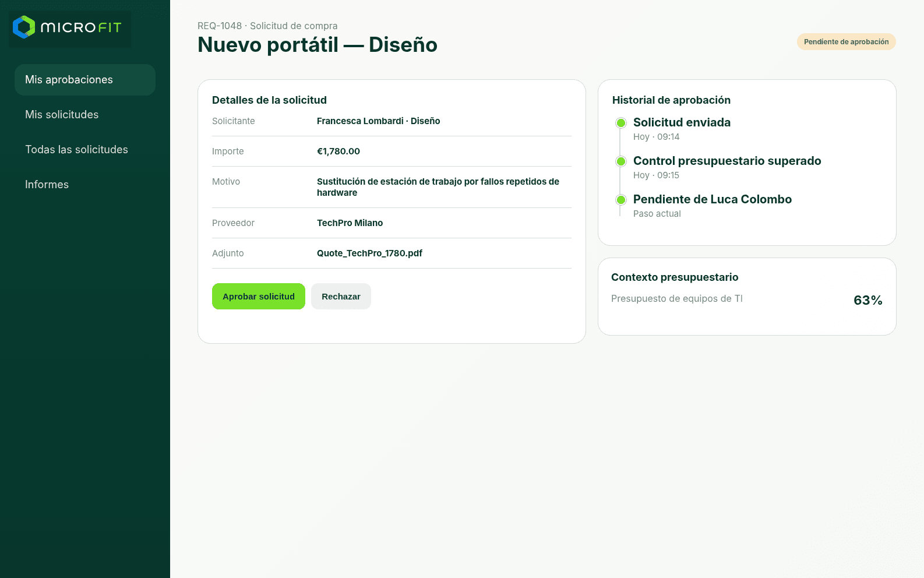The height and width of the screenshot is (578, 924).
Task: Click the Rechazar button
Action: coord(341,297)
